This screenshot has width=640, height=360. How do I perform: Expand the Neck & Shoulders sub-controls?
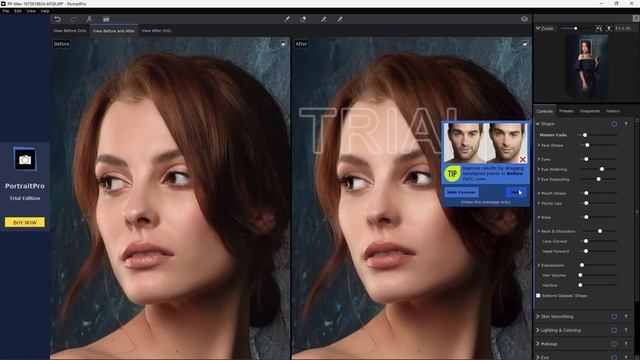tap(539, 231)
